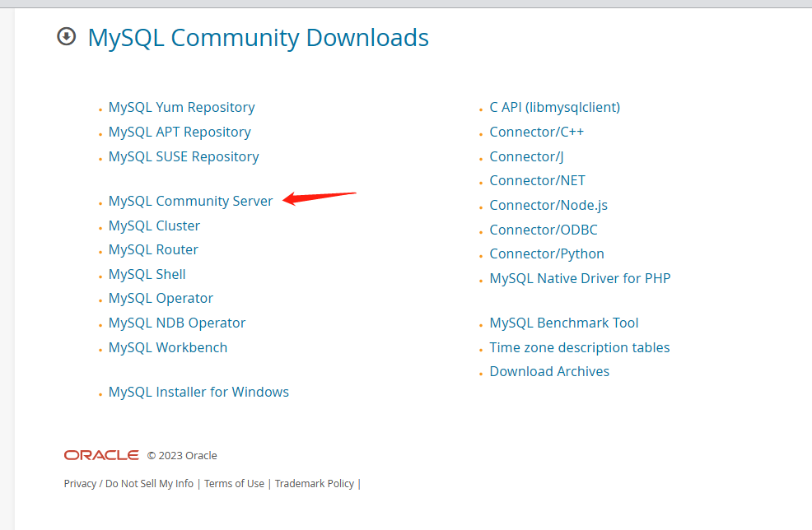This screenshot has height=530, width=812.
Task: Click Privacy / Do Not Sell My Info
Action: pyautogui.click(x=128, y=483)
